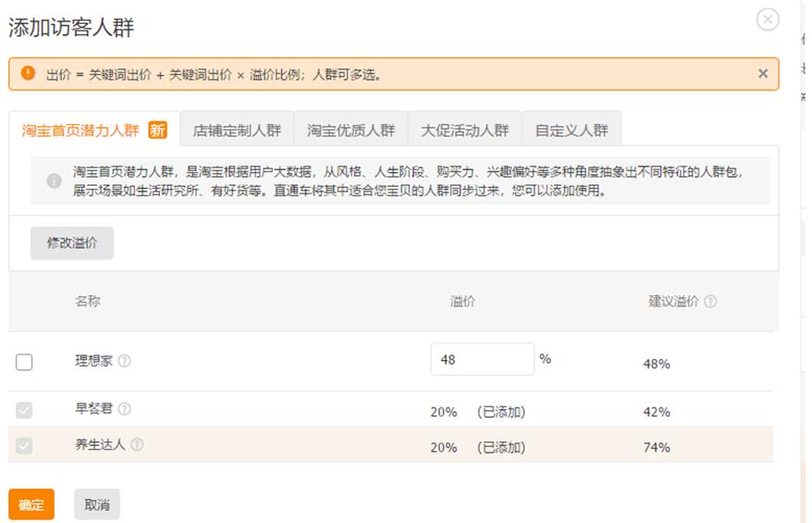This screenshot has width=812, height=523.
Task: Click the 20% premium in 养生达人 row
Action: tap(444, 447)
